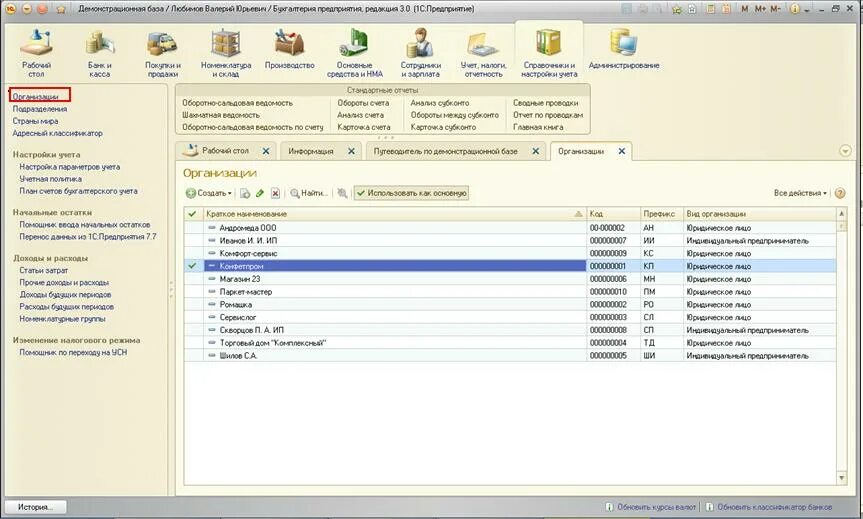Click Обновить классификатор банков link
863x519 pixels.
774,507
